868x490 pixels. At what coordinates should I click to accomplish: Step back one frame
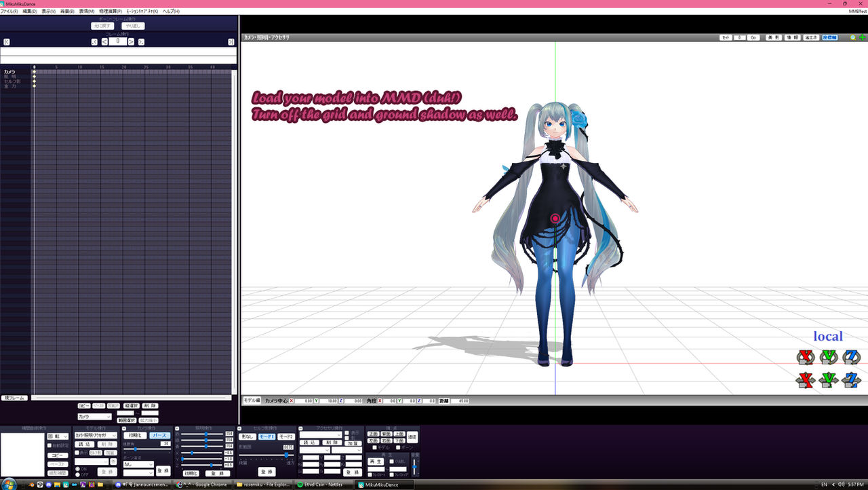(104, 42)
